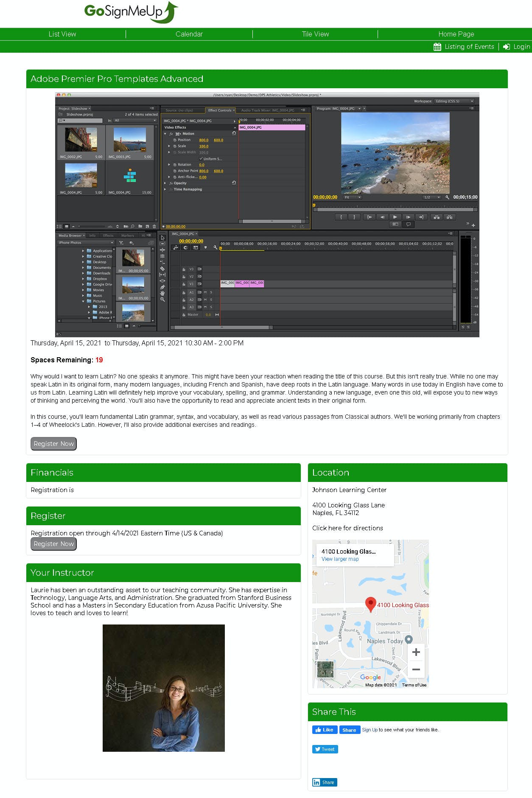Click the Go to In button
Image resolution: width=532 pixels, height=798 pixels.
point(369,217)
